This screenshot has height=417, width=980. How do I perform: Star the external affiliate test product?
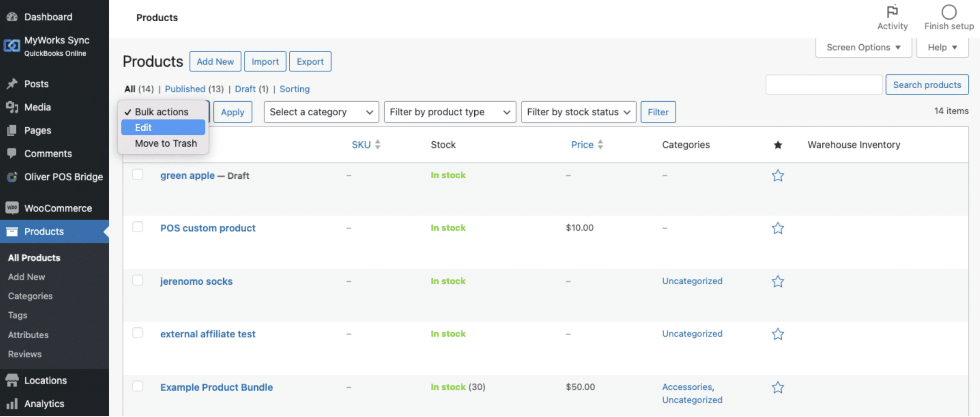[778, 334]
